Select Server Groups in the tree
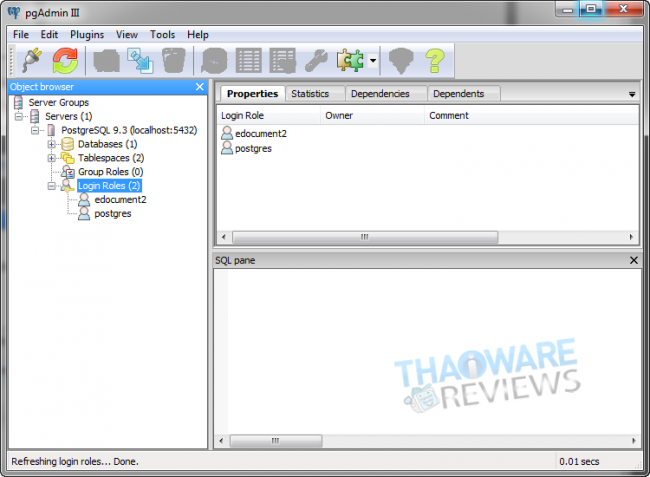The width and height of the screenshot is (650, 477). pyautogui.click(x=58, y=102)
